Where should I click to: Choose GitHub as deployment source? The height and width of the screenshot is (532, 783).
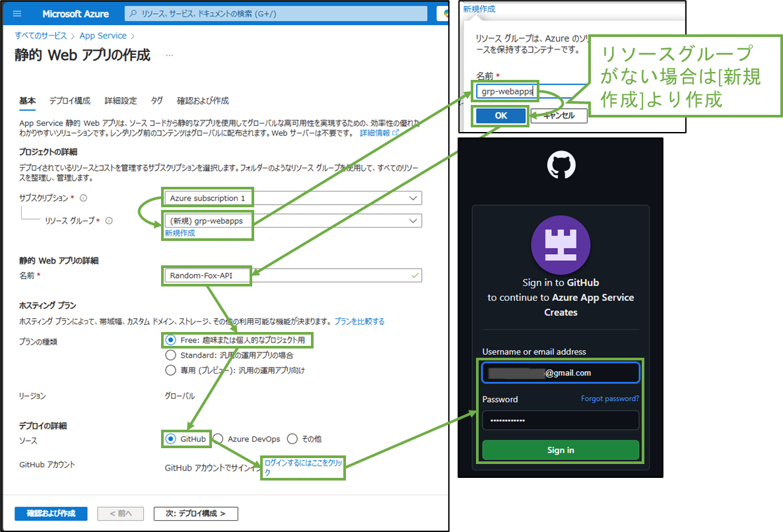(171, 439)
